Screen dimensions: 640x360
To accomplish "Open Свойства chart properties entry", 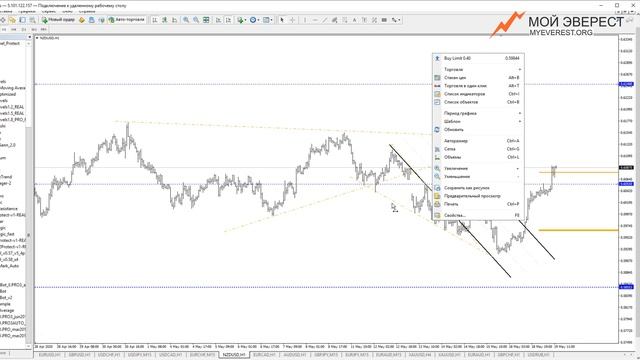I will click(x=478, y=215).
